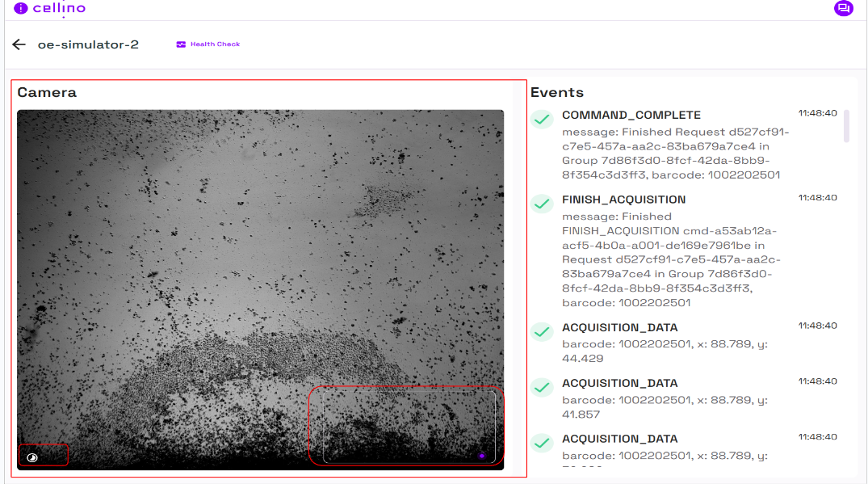Click the green check next to FINISH_ACQUISITION
Screen dimensions: 868x484
(542, 204)
